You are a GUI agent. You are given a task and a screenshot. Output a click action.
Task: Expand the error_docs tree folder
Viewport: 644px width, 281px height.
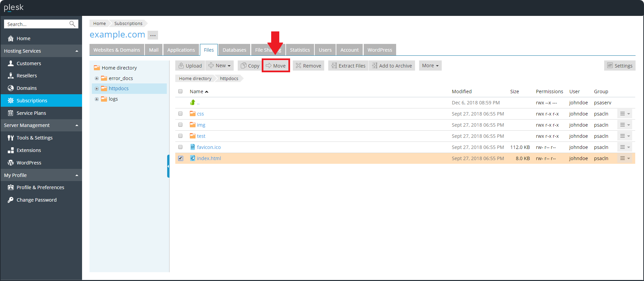pos(97,78)
